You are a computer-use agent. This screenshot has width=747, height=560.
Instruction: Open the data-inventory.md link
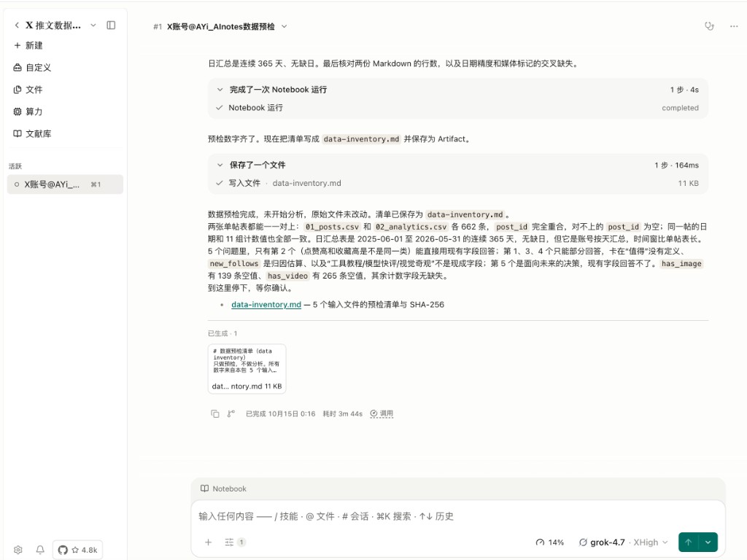click(x=266, y=304)
